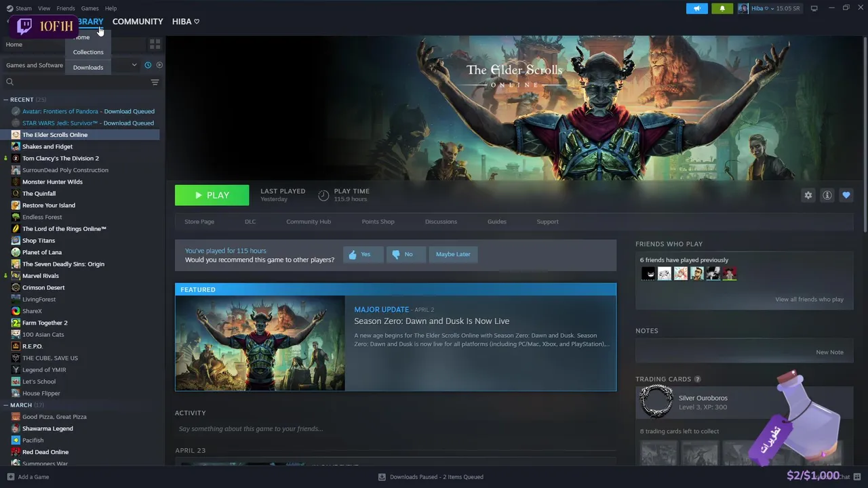Open the Points Shop tab
Image resolution: width=868 pixels, height=488 pixels.
pyautogui.click(x=378, y=222)
